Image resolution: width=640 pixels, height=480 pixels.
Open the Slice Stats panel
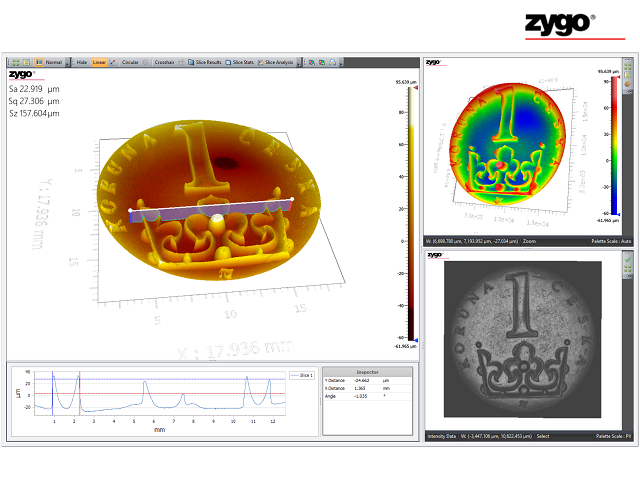(x=240, y=62)
